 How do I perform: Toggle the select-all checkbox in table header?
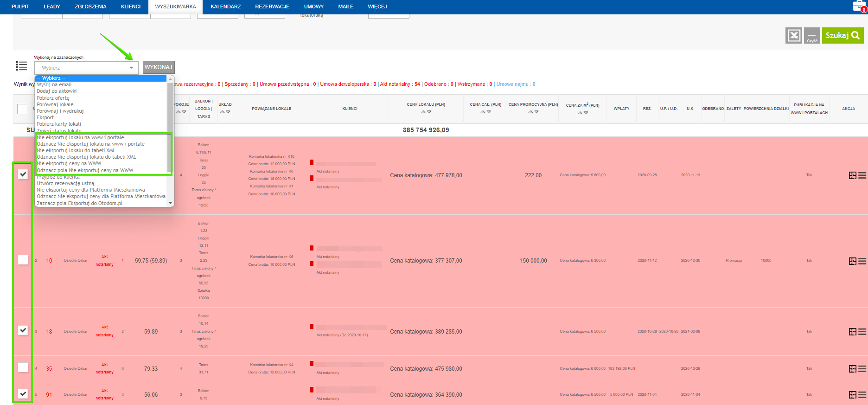click(22, 109)
